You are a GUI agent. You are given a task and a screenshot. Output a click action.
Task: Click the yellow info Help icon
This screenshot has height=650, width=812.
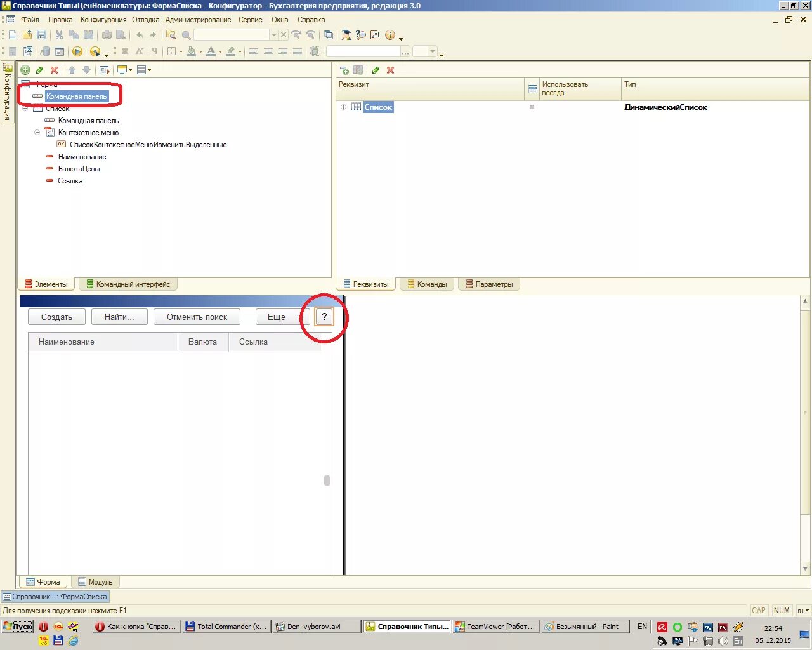390,36
